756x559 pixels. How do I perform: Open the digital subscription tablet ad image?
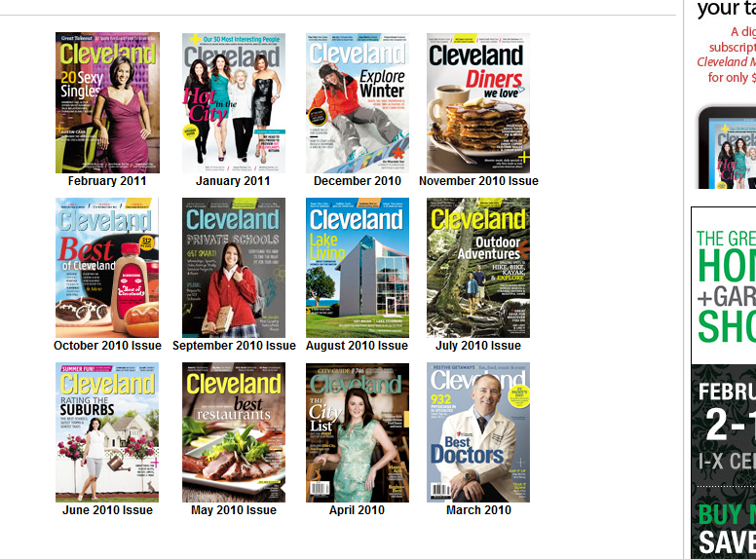click(726, 146)
